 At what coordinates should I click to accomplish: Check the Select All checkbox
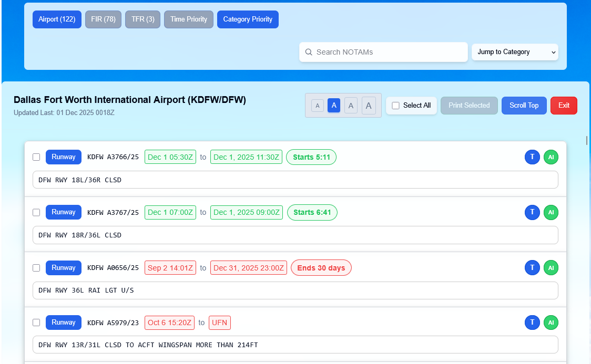tap(396, 106)
